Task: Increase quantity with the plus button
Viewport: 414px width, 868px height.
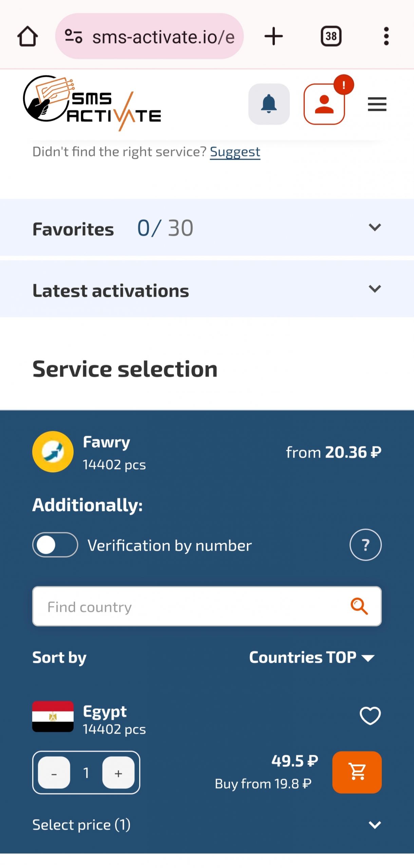Action: (x=118, y=773)
